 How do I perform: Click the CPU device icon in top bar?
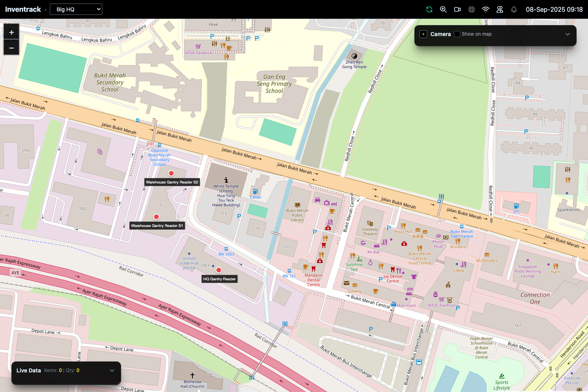coord(471,9)
